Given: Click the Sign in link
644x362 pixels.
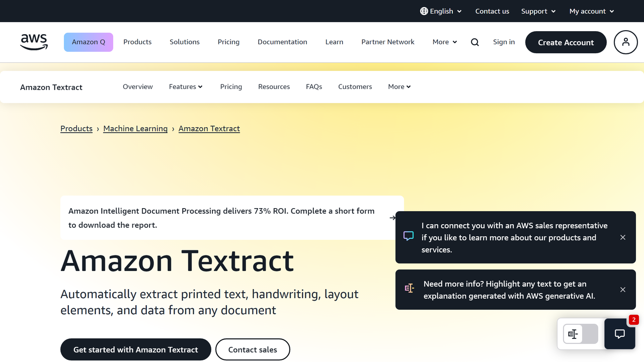Looking at the screenshot, I should click(504, 42).
